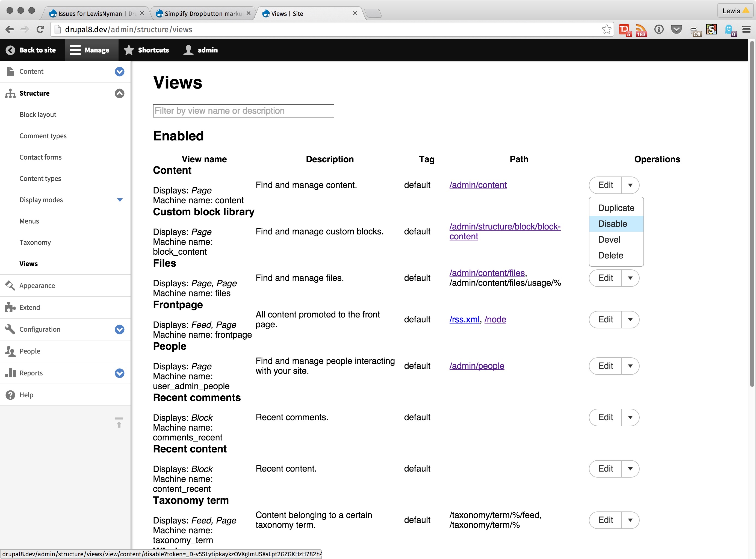
Task: Open dropbutton arrow for Frontpage view
Action: [630, 319]
